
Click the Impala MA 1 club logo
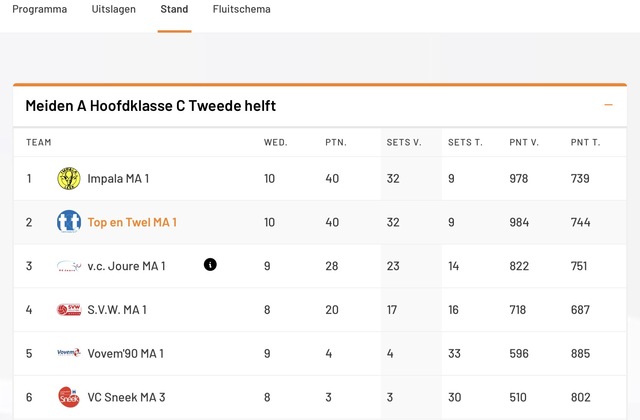68,179
